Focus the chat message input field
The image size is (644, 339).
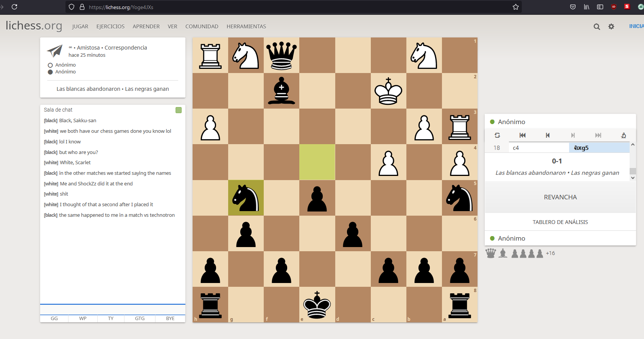pos(113,309)
